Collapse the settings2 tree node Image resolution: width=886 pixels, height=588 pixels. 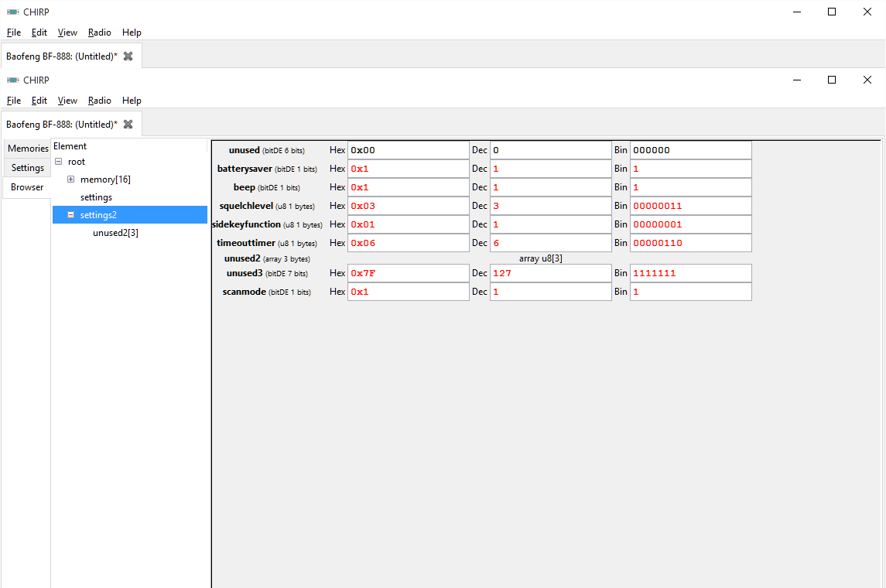tap(70, 214)
